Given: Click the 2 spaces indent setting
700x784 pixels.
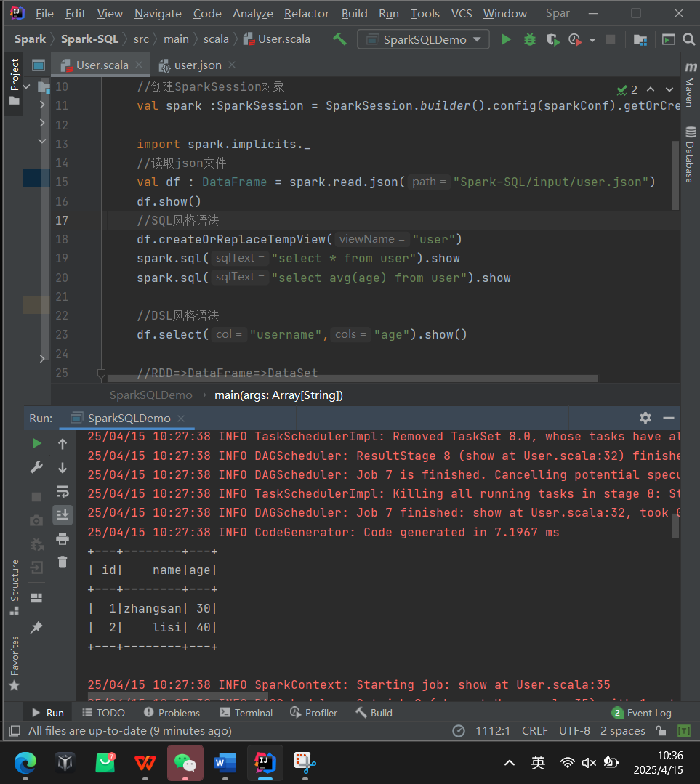Looking at the screenshot, I should point(622,731).
